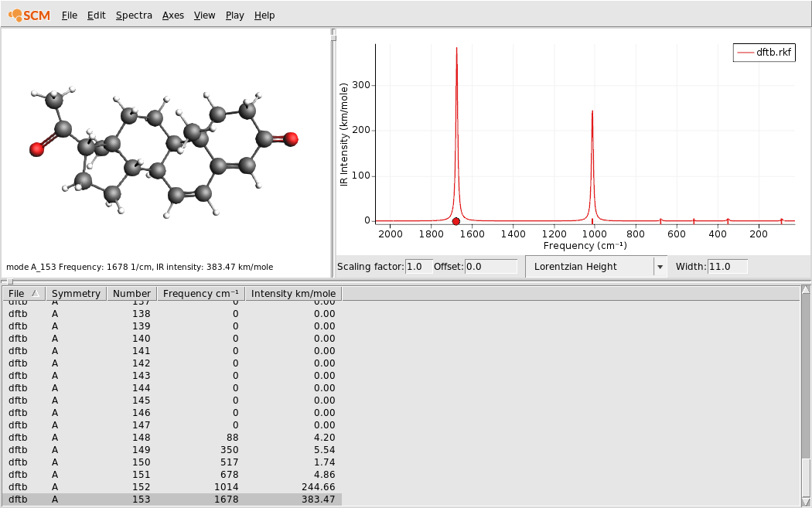Select mode 152 row at 1014 frequency
This screenshot has height=508, width=812.
click(x=172, y=487)
